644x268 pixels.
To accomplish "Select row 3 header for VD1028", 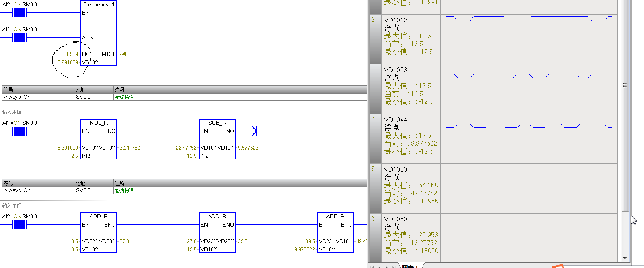I will pos(375,89).
